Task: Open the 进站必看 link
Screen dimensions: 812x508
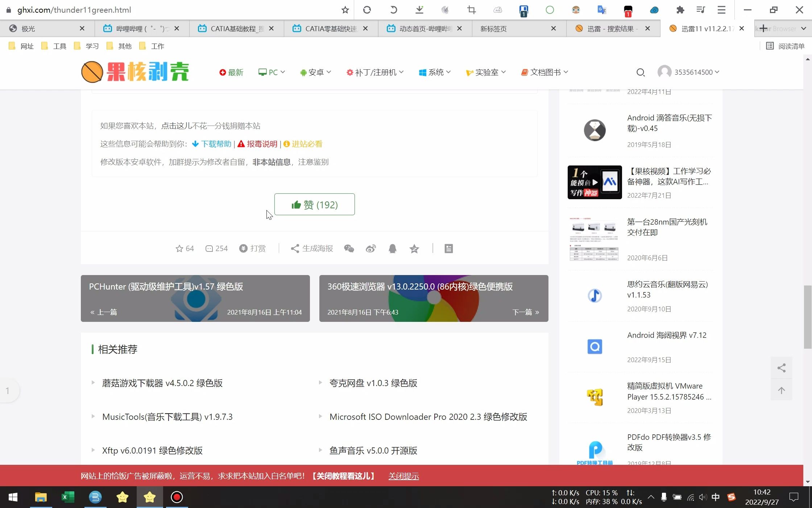Action: pos(303,144)
